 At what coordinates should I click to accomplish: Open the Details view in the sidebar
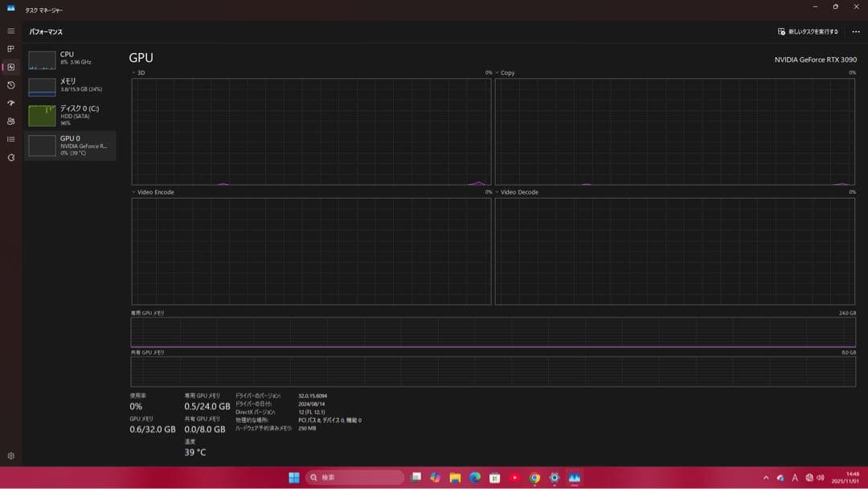[x=10, y=138]
